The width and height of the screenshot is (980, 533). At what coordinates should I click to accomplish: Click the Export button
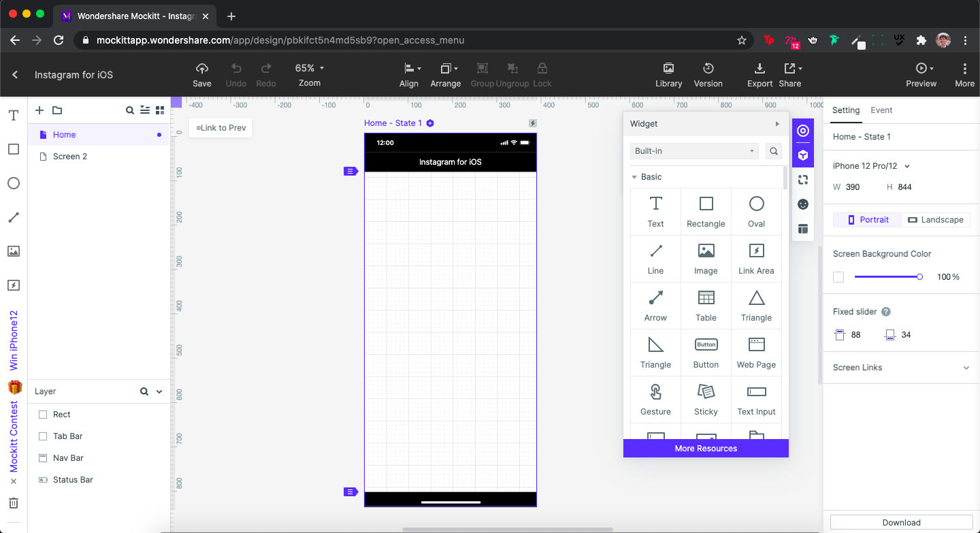pyautogui.click(x=759, y=75)
